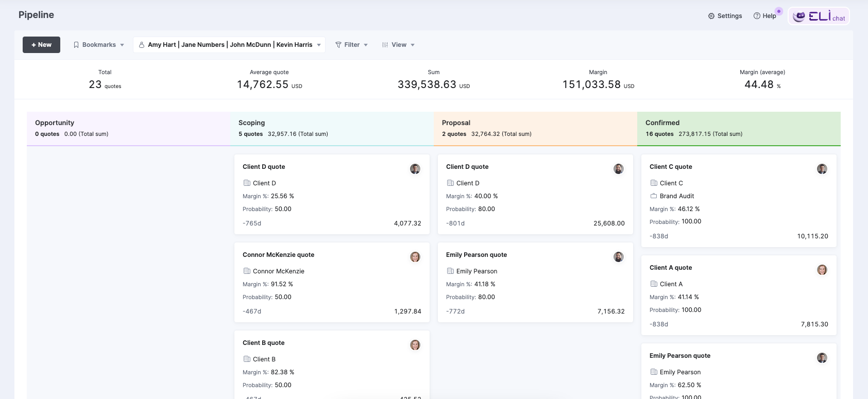Select the Scoping column header
This screenshot has height=399, width=868.
pos(332,128)
